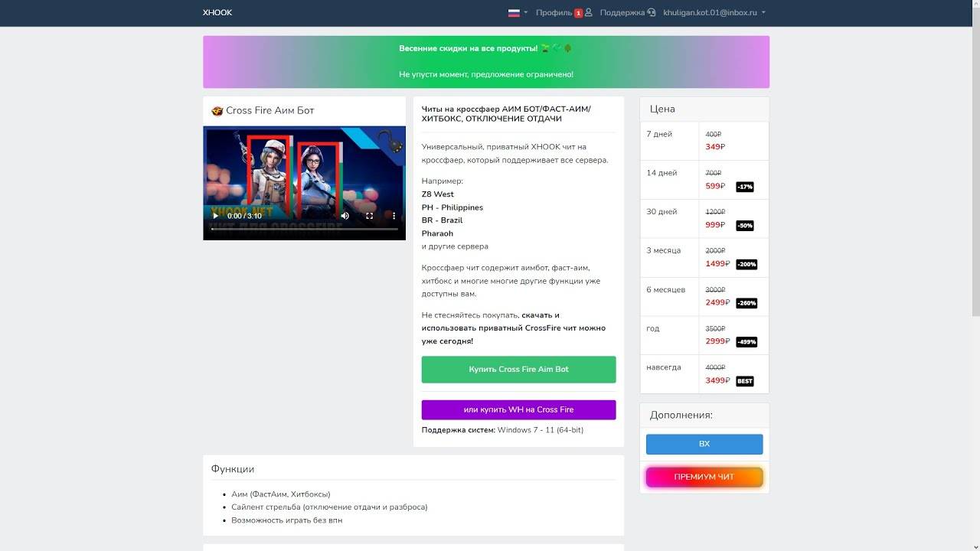Click the -17% discount badge
Image resolution: width=980 pixels, height=551 pixels.
(744, 187)
